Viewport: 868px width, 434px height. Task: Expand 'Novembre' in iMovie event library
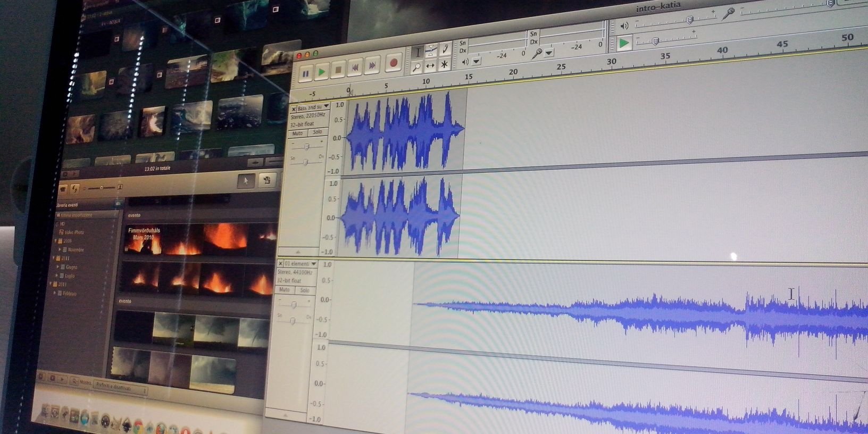(x=59, y=249)
